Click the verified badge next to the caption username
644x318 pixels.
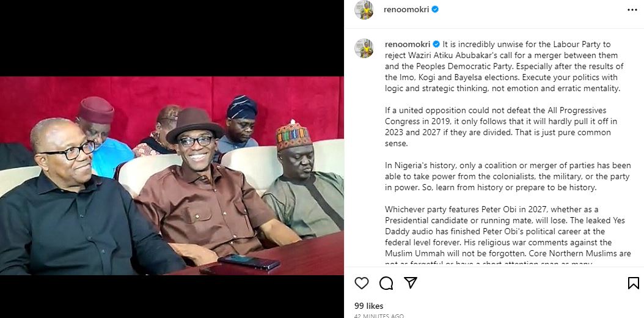click(x=436, y=45)
